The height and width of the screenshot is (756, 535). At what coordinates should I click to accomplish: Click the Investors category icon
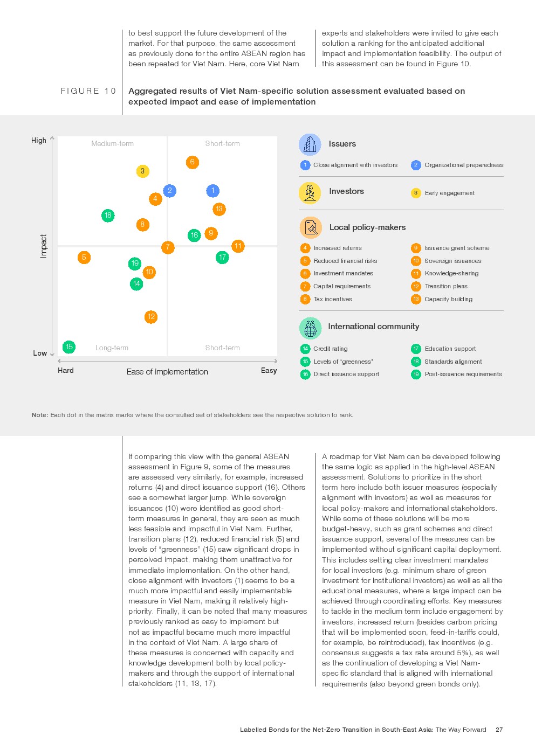coord(310,192)
